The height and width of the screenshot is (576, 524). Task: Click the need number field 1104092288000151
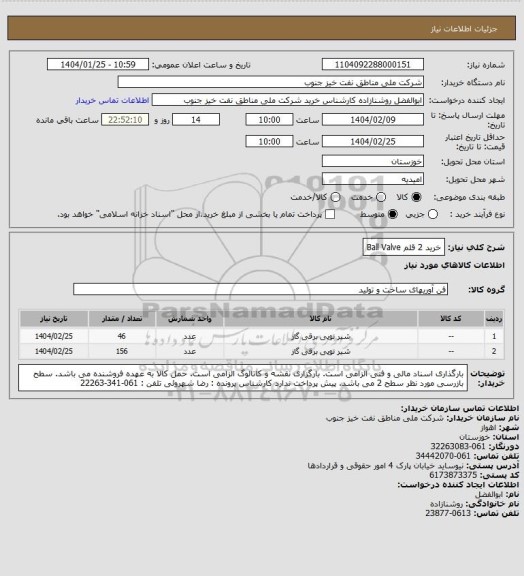point(373,64)
